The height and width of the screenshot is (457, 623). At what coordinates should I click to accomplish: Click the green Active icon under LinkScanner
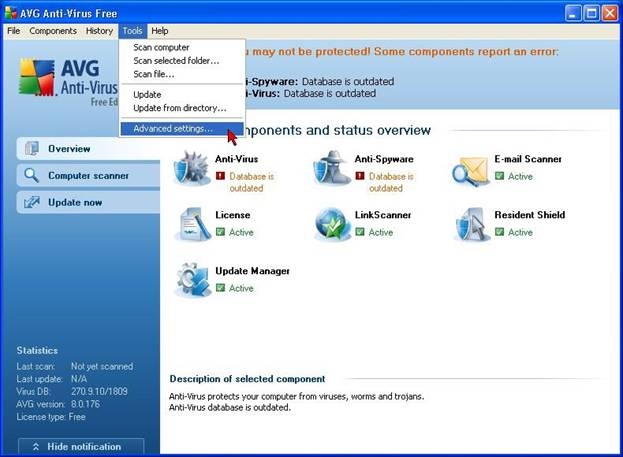tap(360, 232)
